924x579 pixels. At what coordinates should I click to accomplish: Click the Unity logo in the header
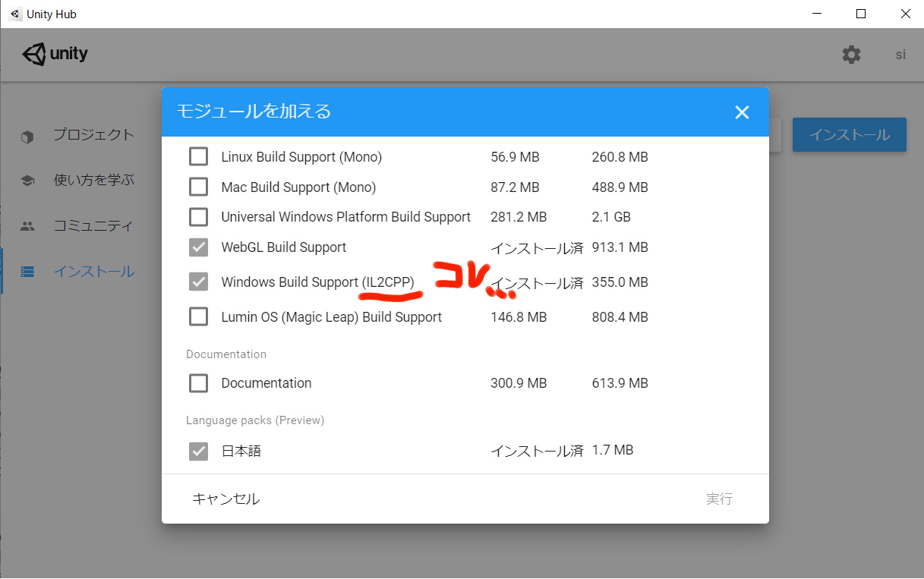click(x=55, y=54)
